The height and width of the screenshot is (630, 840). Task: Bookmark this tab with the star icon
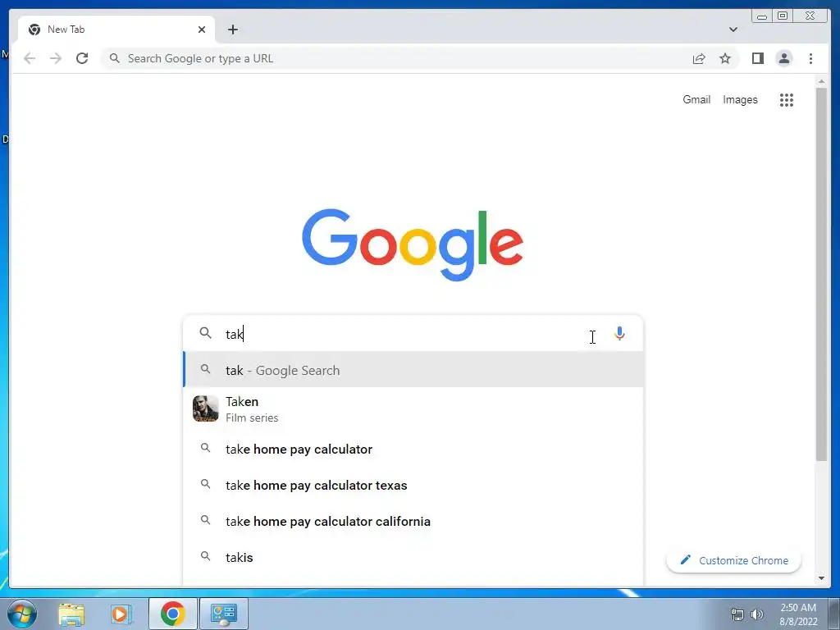tap(725, 58)
